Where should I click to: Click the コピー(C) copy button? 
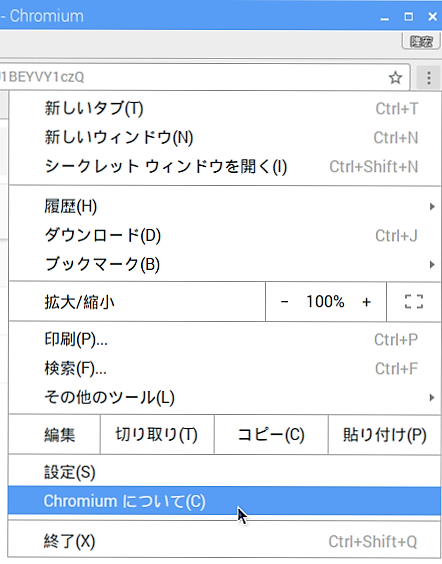[271, 435]
